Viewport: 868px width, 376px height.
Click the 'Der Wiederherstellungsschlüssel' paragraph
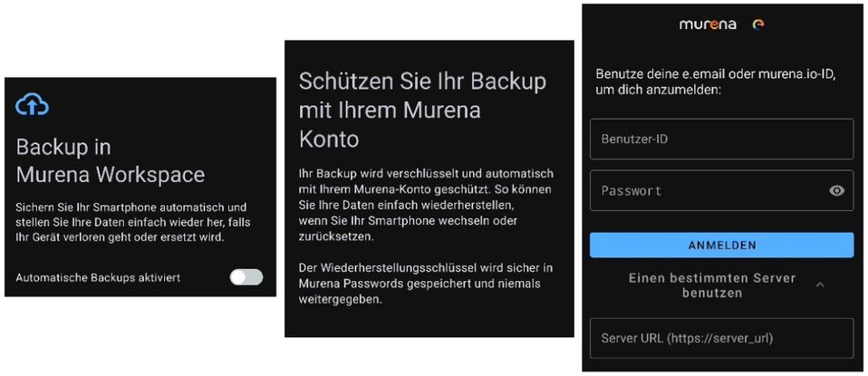click(426, 284)
